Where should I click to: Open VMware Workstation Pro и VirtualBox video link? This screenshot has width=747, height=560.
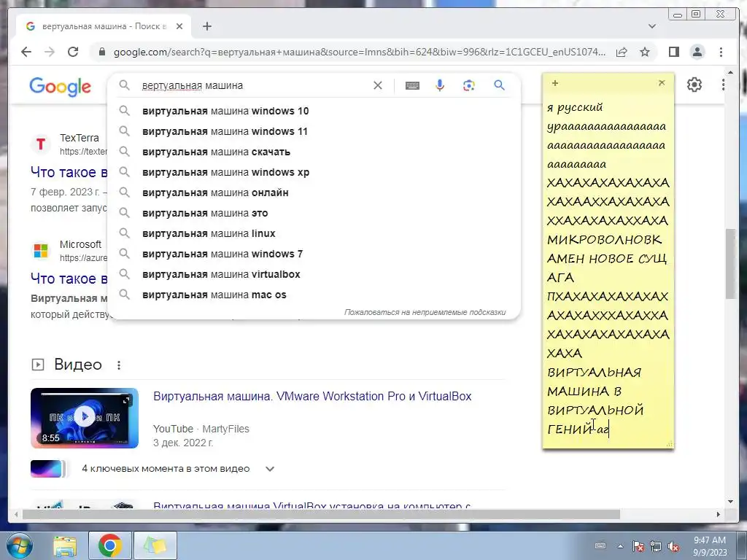(x=312, y=396)
